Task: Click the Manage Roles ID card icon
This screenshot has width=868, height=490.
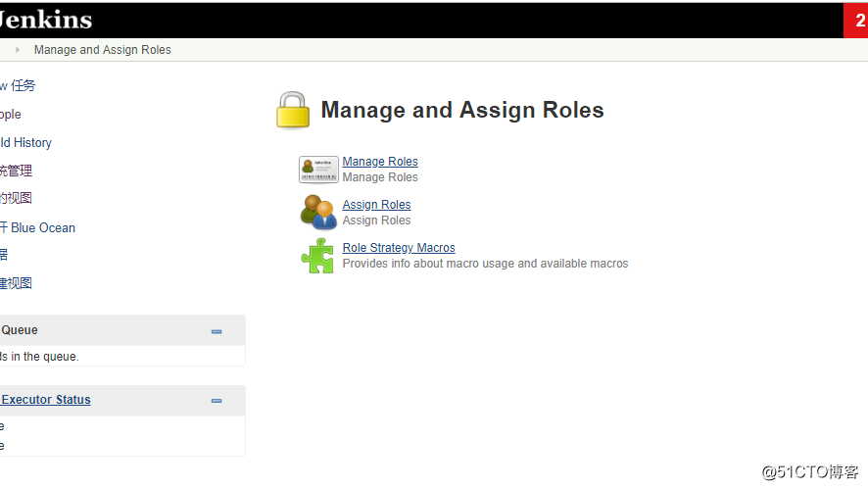Action: click(318, 169)
